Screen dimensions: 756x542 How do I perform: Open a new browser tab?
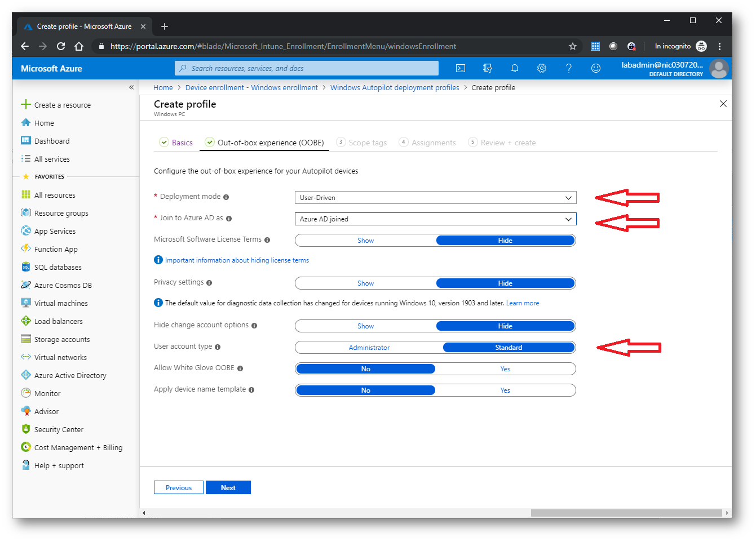click(165, 26)
